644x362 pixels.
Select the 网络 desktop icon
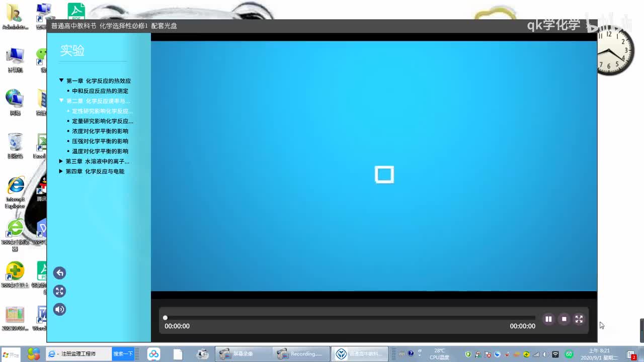[x=15, y=103]
